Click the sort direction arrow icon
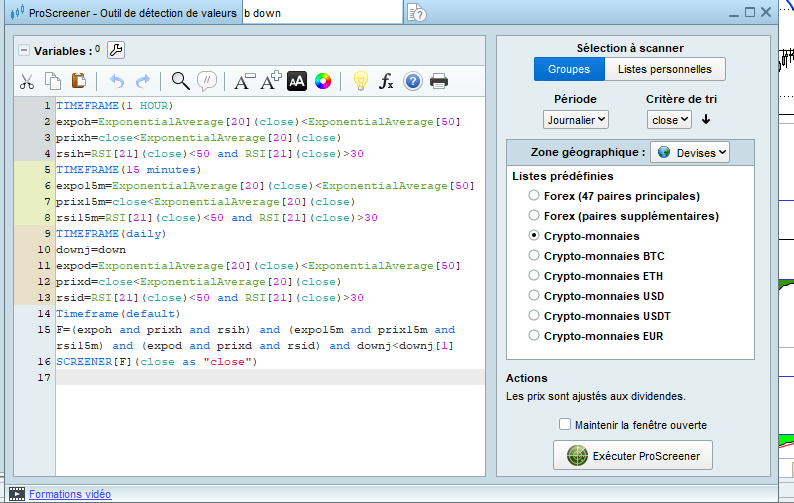Screen dimensions: 794x503 (x=706, y=120)
